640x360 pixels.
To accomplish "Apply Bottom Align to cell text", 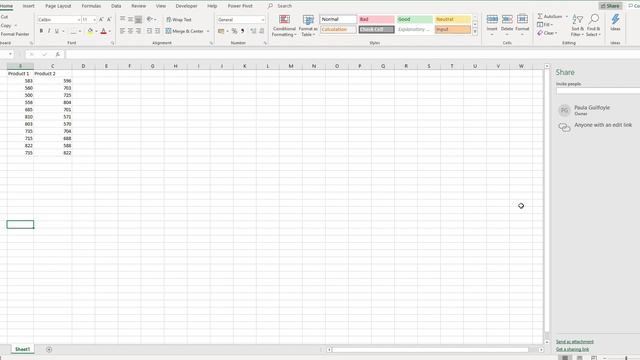I will [x=138, y=20].
